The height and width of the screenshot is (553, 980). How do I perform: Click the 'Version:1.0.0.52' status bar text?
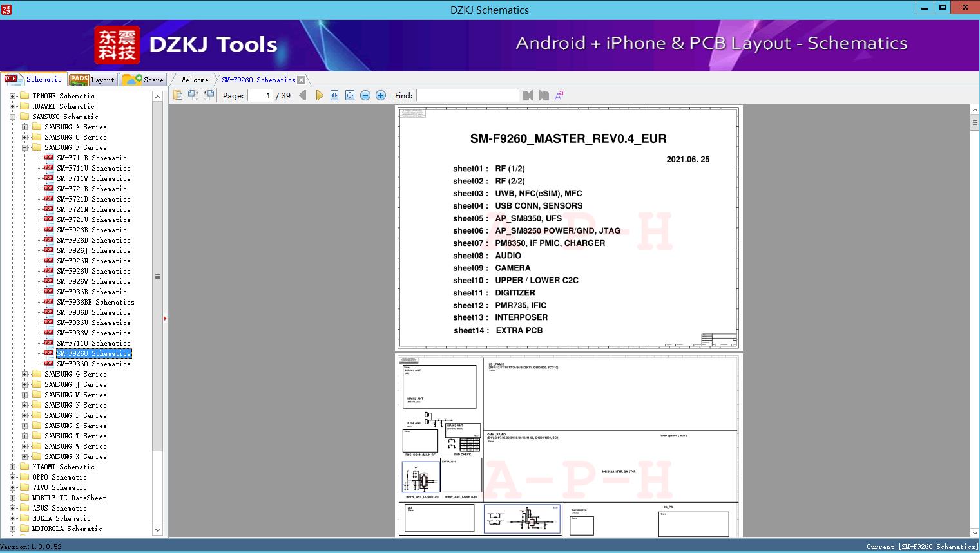(x=32, y=547)
